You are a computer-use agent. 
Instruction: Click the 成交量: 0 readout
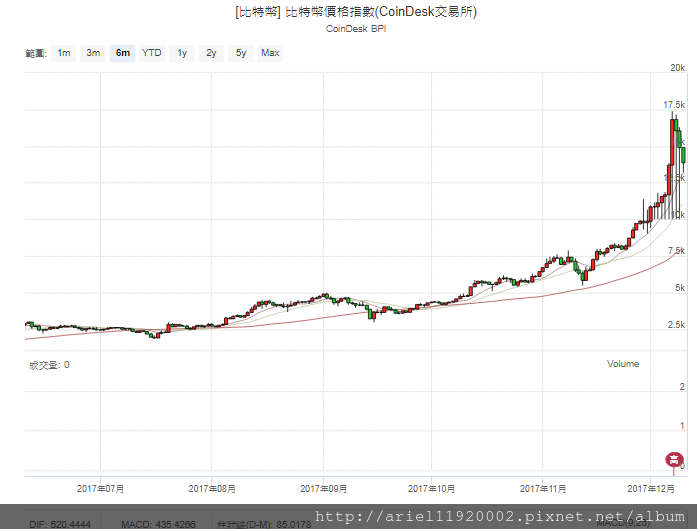pos(49,365)
